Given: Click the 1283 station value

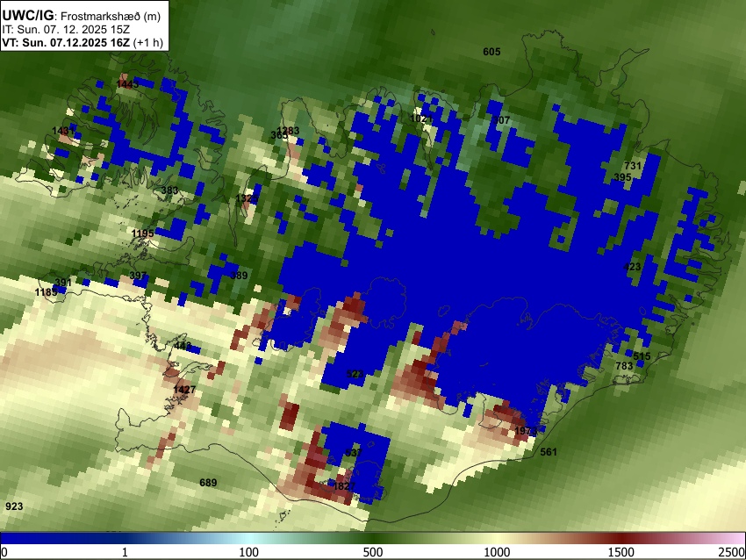Looking at the screenshot, I should tap(288, 131).
